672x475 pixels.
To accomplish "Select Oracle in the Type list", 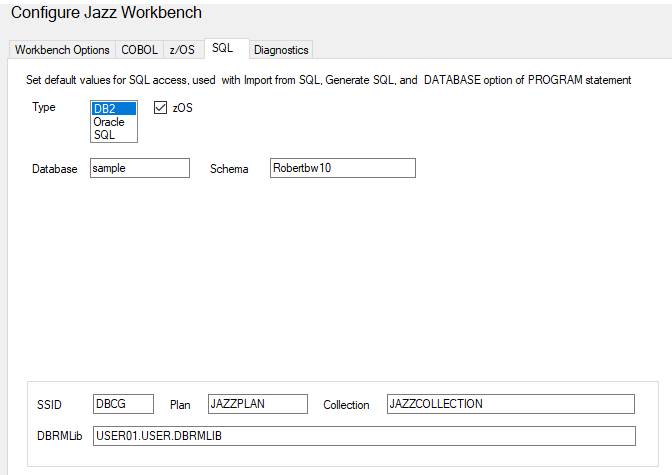I will 114,122.
